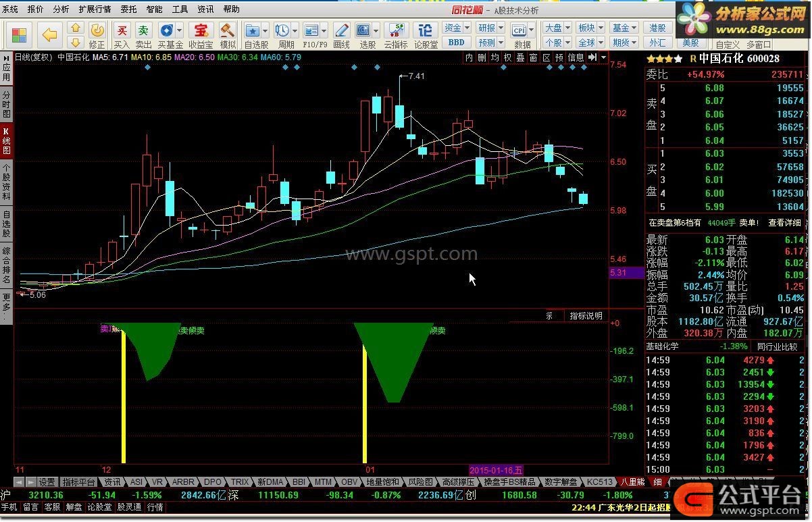
Task: Click the 美股 button
Action: [690, 43]
